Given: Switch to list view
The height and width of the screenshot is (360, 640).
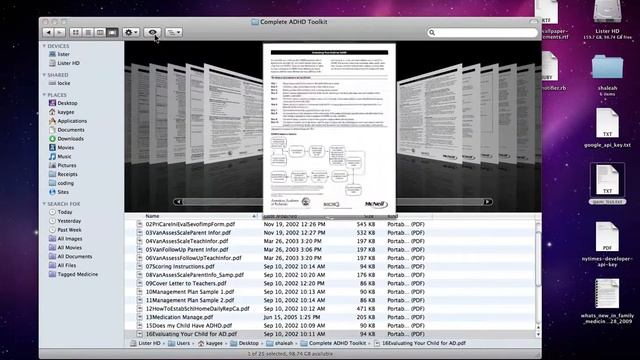Looking at the screenshot, I should point(88,32).
